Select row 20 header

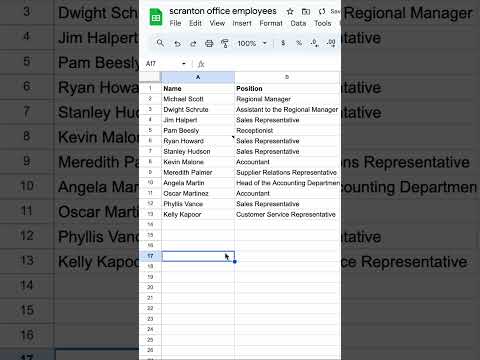pos(150,287)
